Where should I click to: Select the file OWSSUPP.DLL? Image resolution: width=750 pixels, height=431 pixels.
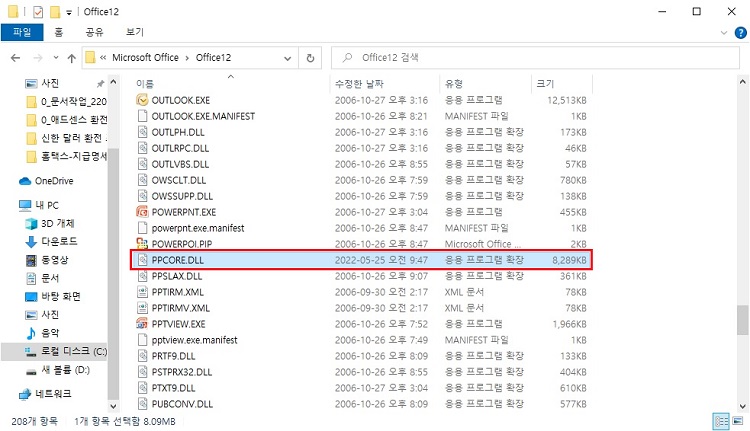click(x=182, y=196)
